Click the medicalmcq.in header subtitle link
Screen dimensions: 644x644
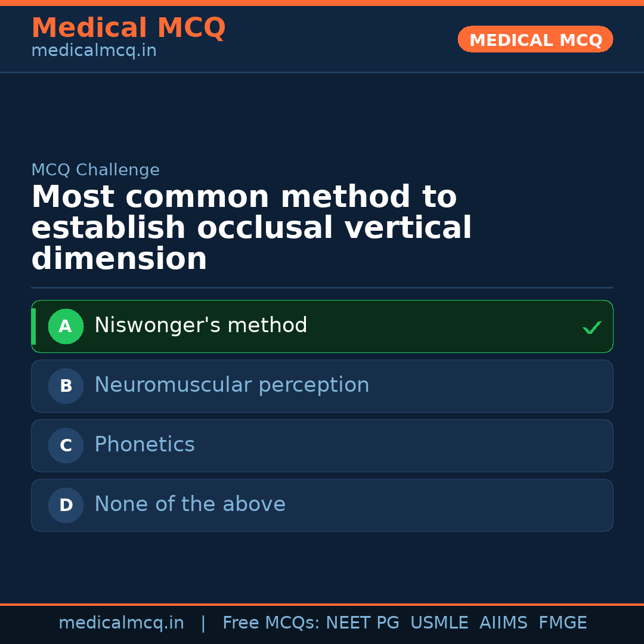pos(93,50)
